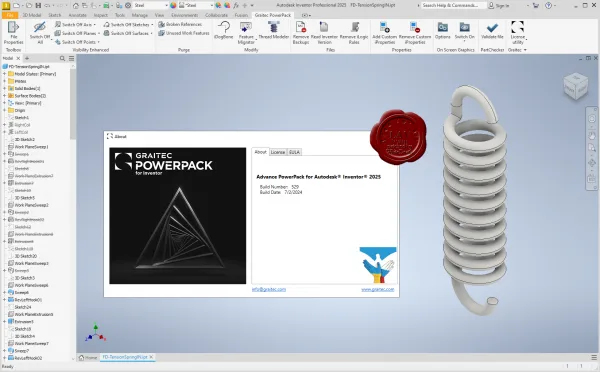Open the Switch Off Axis dropdown

tap(95, 24)
